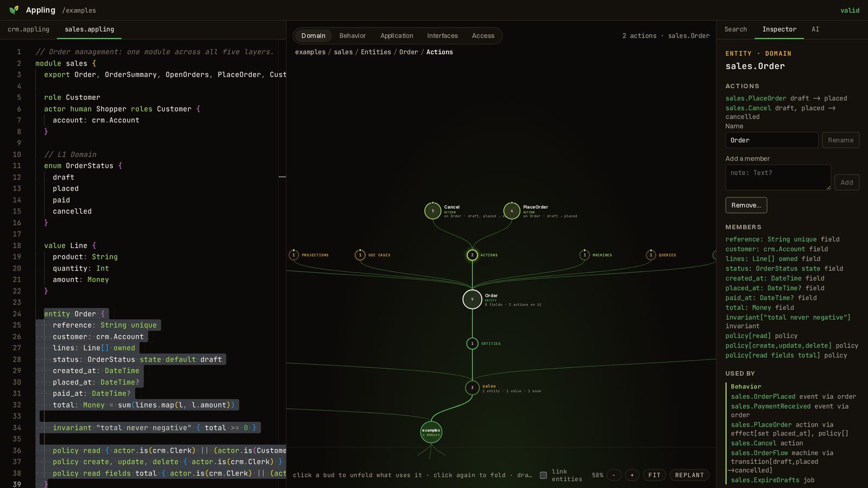Toggle the link entities checkbox
Image resolution: width=868 pixels, height=488 pixels.
pos(543,475)
